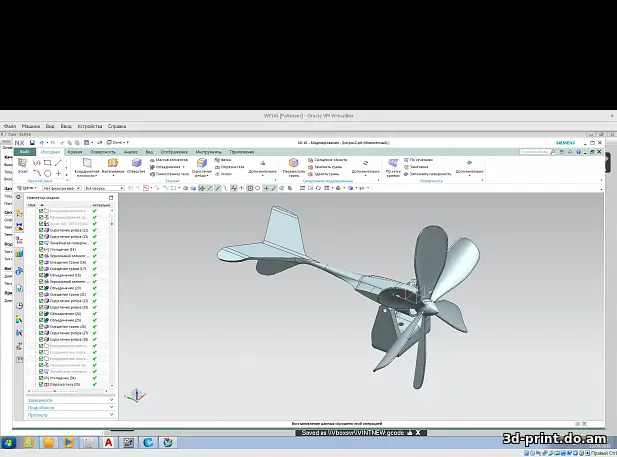Select the Обрезка тела (35) tree row

(x=65, y=384)
